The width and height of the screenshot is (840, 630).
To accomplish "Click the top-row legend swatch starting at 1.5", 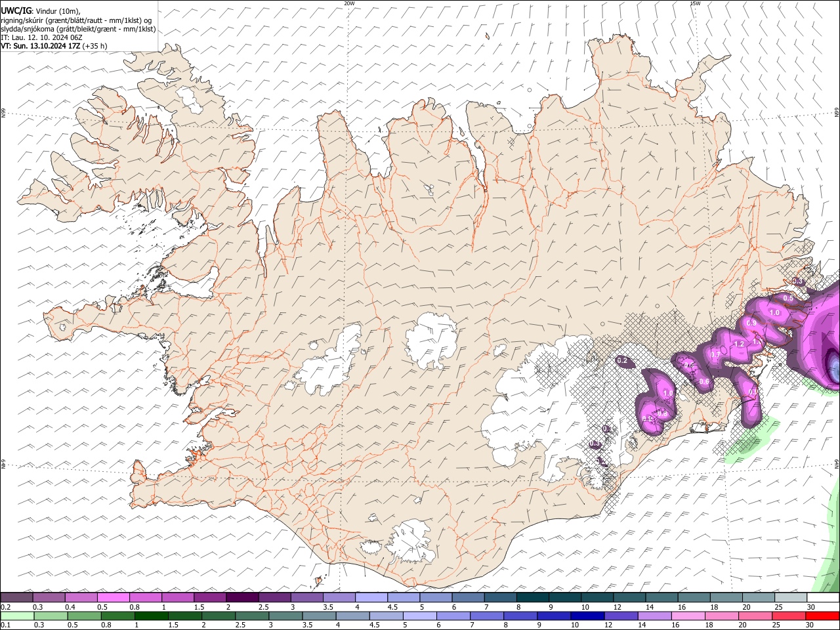I will [210, 597].
